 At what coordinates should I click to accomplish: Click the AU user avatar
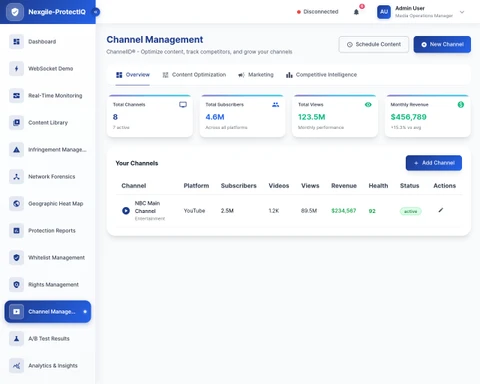click(384, 12)
